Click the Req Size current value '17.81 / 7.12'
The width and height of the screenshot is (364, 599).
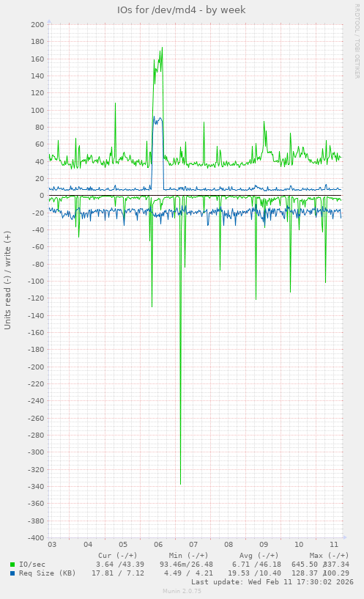click(x=118, y=573)
